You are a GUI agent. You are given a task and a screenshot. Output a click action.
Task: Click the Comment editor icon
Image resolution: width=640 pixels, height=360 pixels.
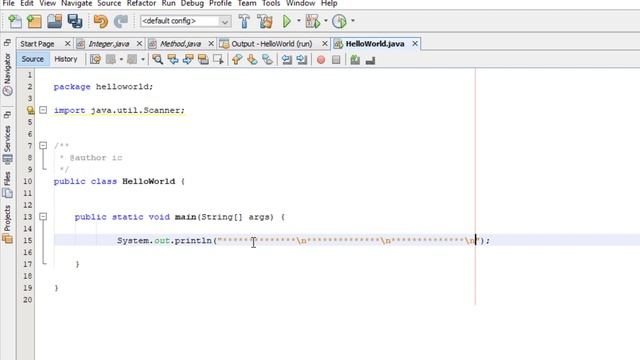(355, 60)
